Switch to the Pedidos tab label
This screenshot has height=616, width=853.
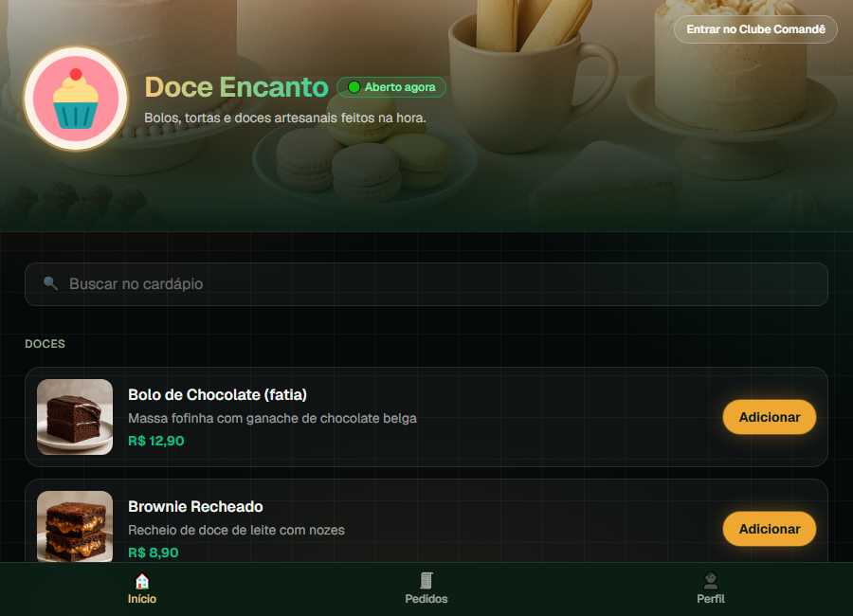[x=426, y=599]
